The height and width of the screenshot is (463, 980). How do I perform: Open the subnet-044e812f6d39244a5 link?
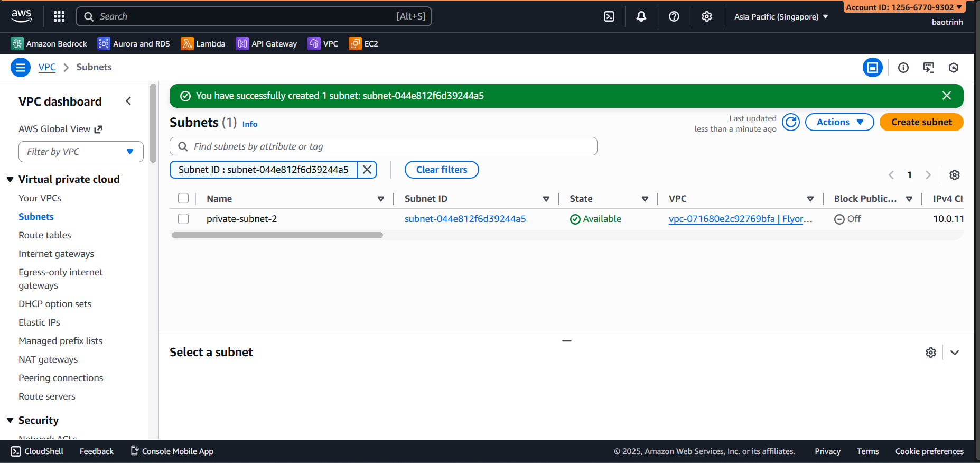pos(465,219)
